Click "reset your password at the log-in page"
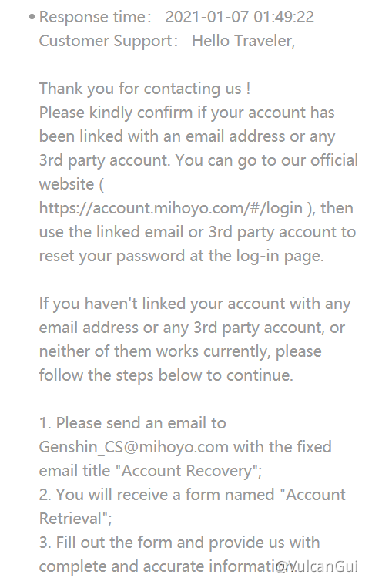This screenshot has height=588, width=372. pos(181,256)
